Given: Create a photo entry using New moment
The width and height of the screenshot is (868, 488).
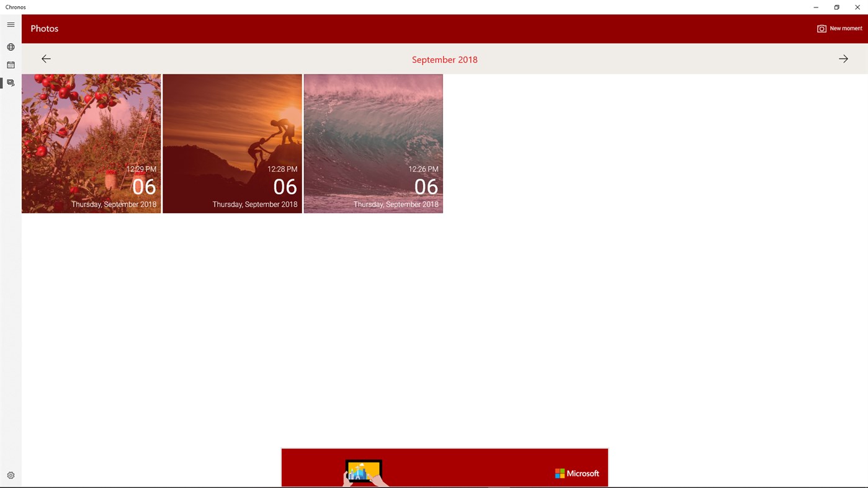Looking at the screenshot, I should point(846,28).
